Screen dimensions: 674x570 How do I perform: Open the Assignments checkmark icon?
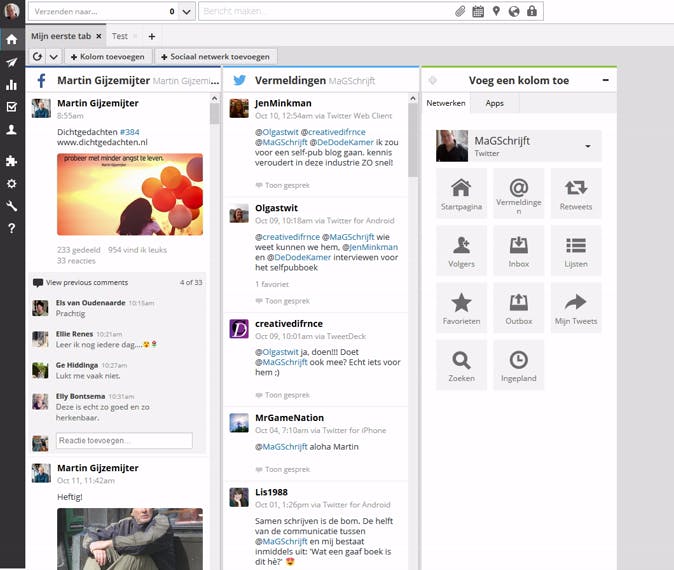pyautogui.click(x=12, y=107)
